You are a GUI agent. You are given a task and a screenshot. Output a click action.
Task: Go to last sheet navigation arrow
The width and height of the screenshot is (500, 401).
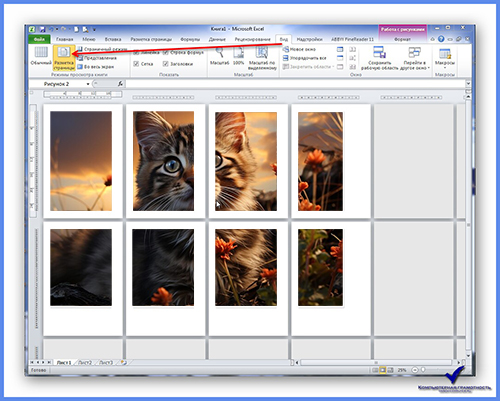[49, 362]
